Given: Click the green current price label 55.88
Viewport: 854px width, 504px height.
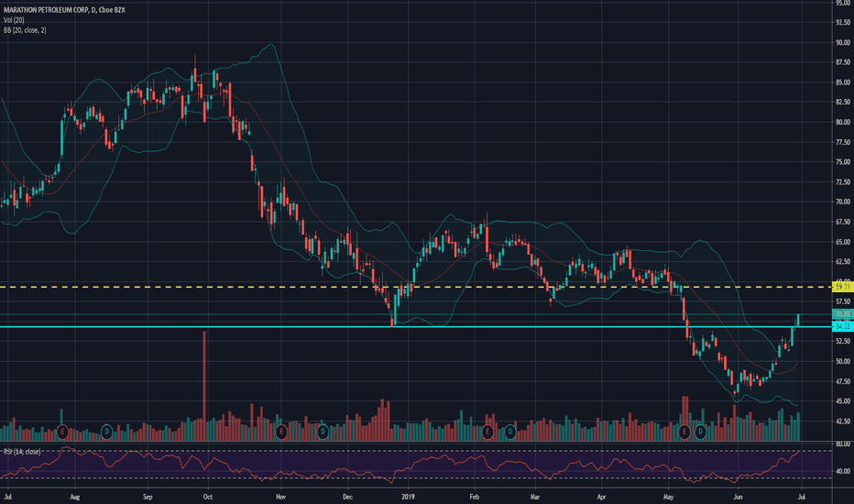Looking at the screenshot, I should [843, 313].
